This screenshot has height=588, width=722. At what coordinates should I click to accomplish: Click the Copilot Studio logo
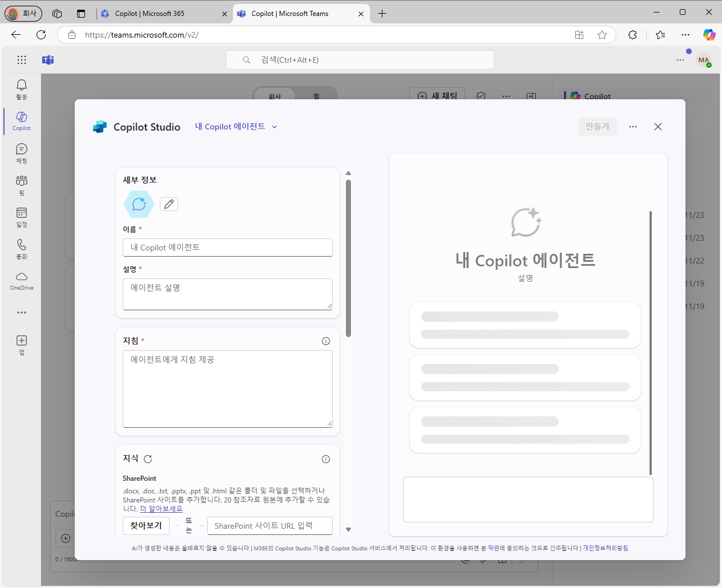(100, 127)
